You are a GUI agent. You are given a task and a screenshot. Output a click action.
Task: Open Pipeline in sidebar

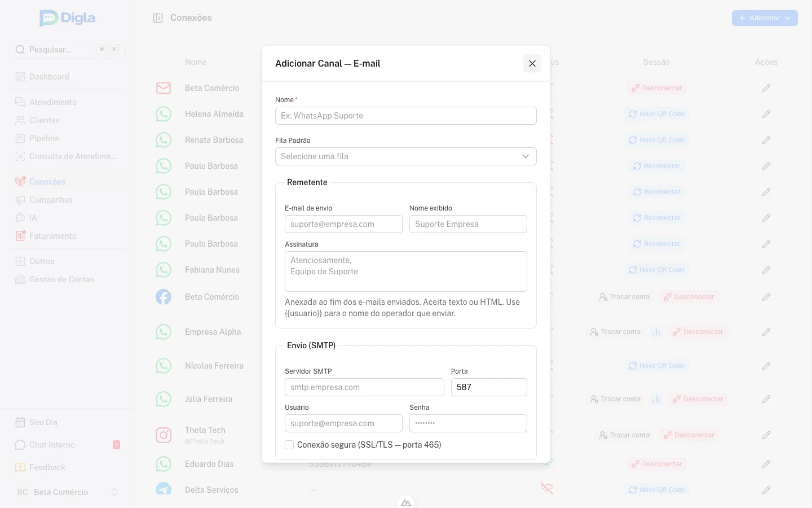click(67, 138)
